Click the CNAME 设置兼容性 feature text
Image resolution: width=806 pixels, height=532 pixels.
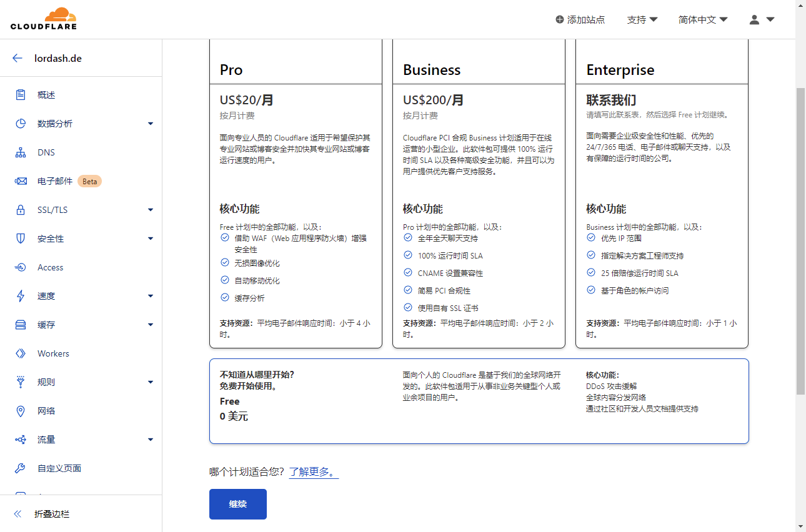450,273
